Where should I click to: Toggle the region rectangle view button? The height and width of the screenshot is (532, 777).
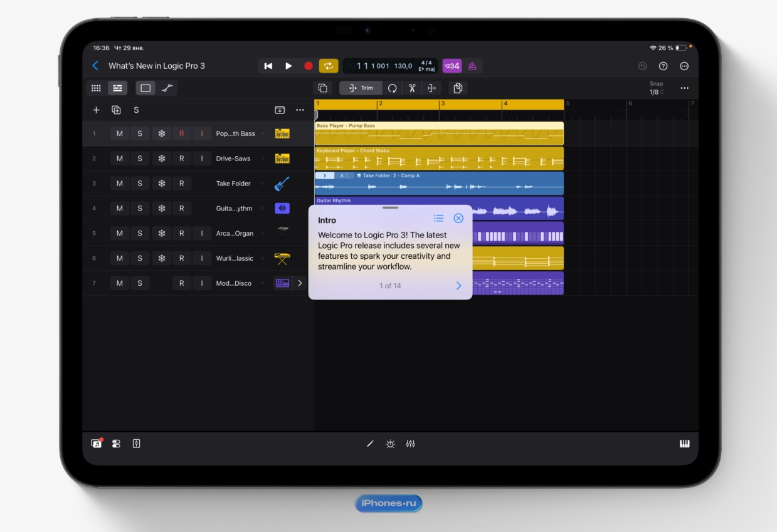(x=145, y=88)
